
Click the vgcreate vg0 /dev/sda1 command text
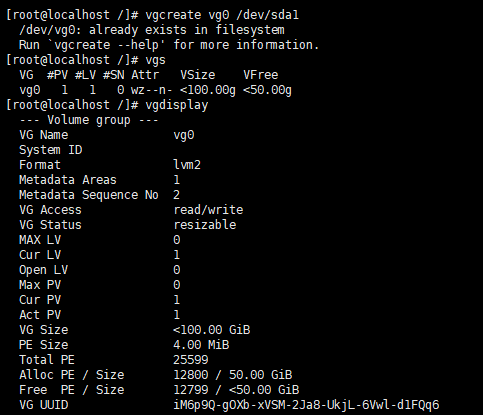click(222, 15)
